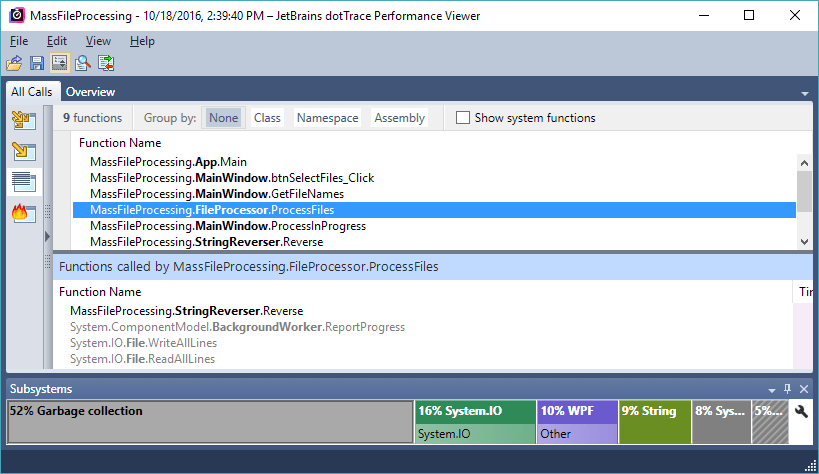Select the Call Tree sidebar view icon

(24, 121)
